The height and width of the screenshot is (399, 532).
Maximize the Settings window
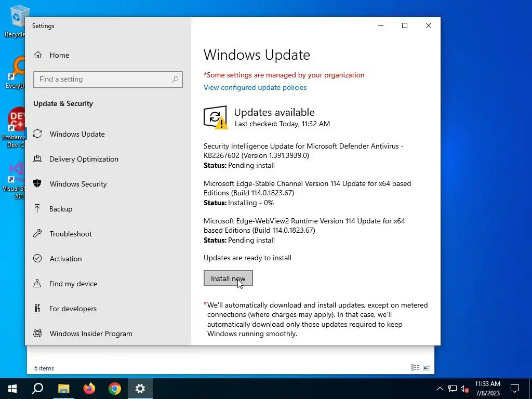tap(404, 25)
